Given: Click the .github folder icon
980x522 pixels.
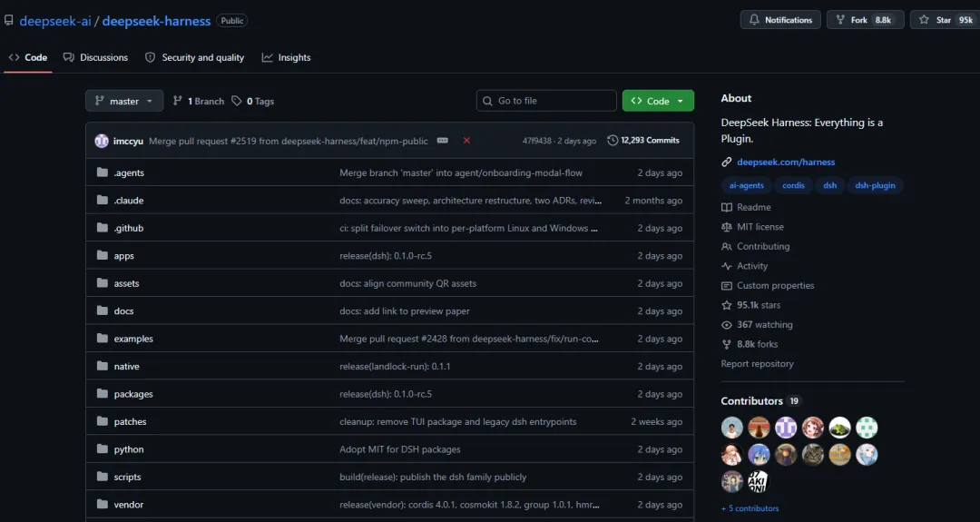Looking at the screenshot, I should 103,228.
